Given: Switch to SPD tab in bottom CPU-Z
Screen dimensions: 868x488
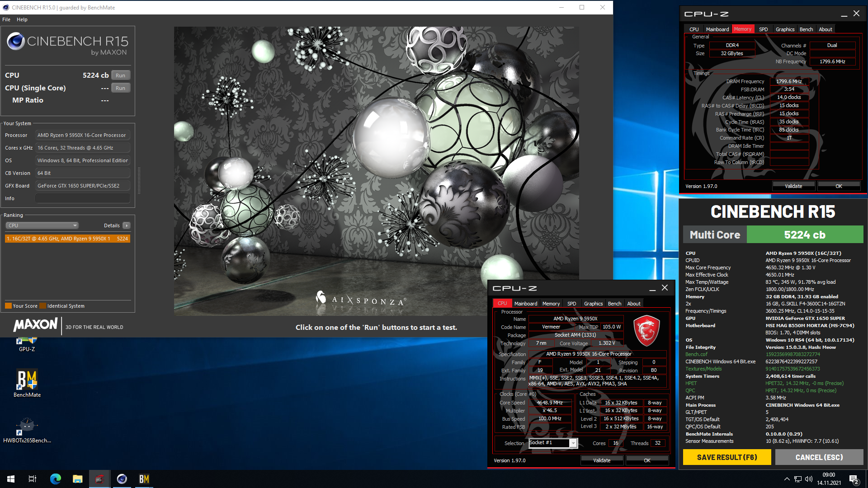Looking at the screenshot, I should click(x=571, y=304).
